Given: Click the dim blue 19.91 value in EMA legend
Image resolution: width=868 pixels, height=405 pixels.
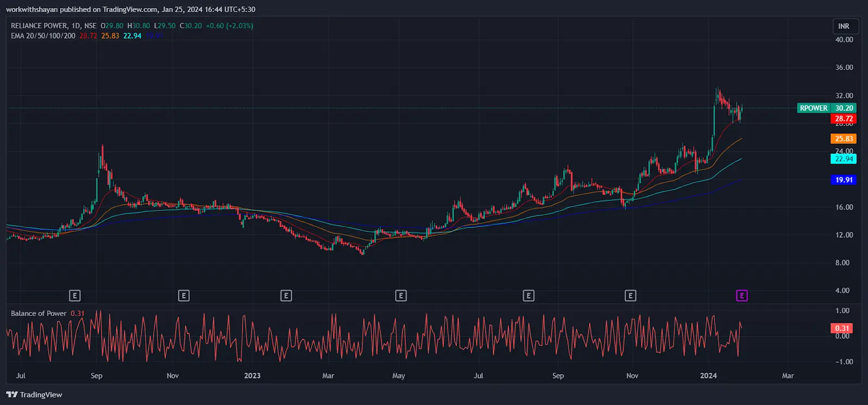Looking at the screenshot, I should pyautogui.click(x=155, y=36).
